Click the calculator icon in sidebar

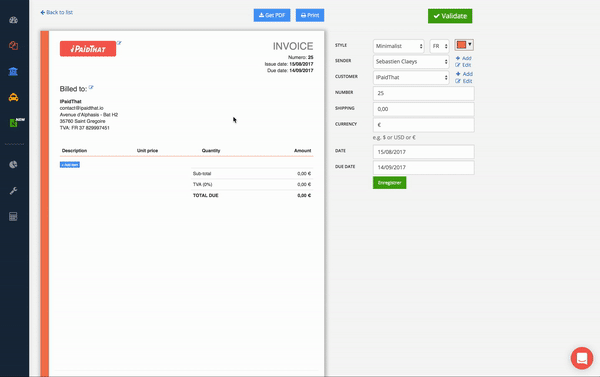[13, 216]
